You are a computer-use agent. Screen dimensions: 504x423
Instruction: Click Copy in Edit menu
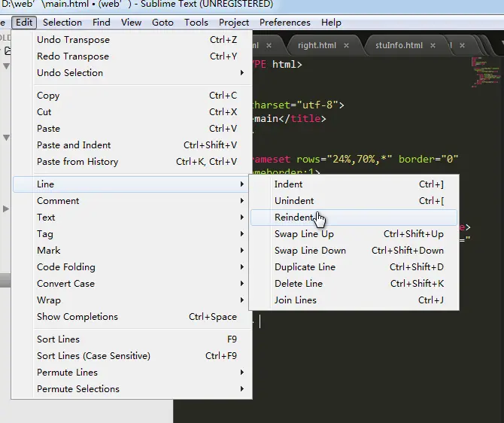coord(132,96)
